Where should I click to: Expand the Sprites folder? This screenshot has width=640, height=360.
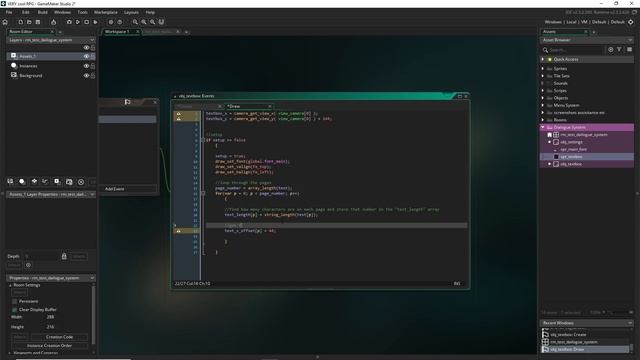click(543, 69)
